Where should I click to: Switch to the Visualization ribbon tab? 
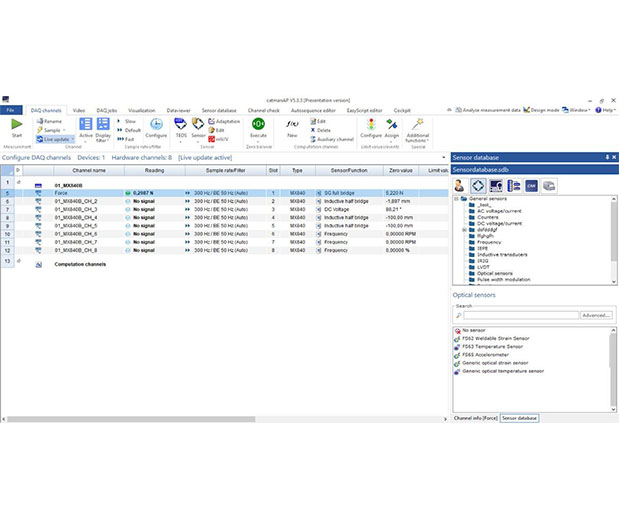[141, 109]
